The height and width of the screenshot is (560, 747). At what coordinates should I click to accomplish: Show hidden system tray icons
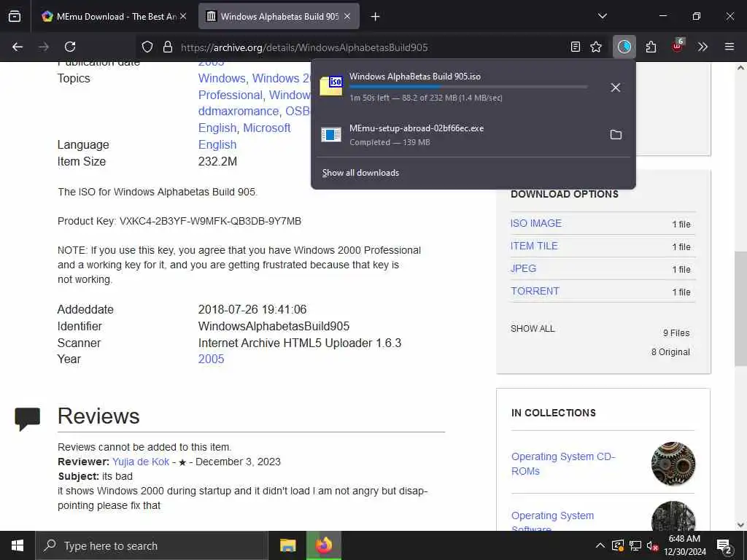(600, 545)
